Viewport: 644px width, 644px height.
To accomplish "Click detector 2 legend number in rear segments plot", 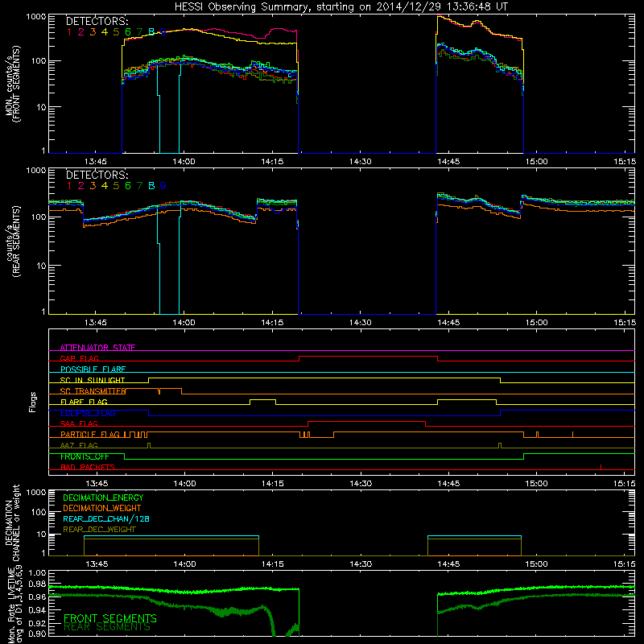I will 81,186.
